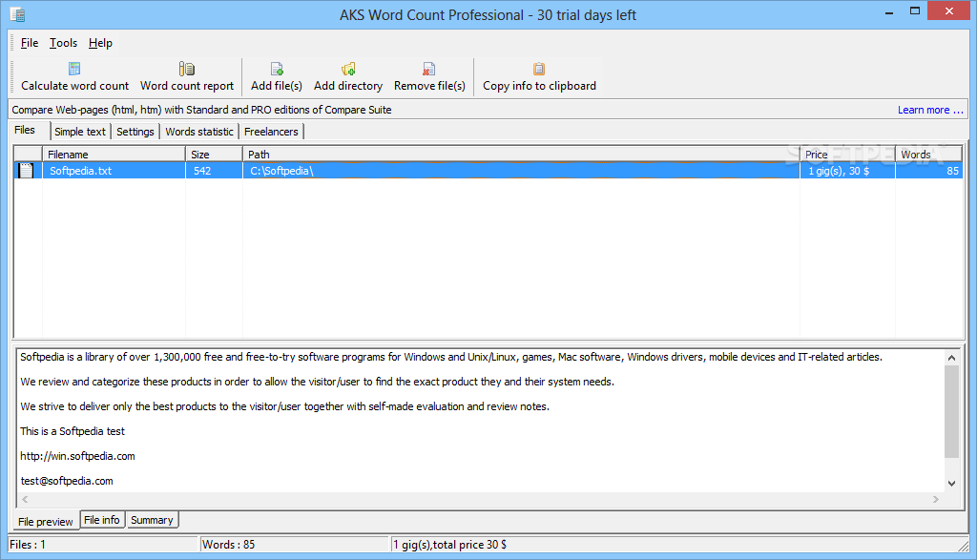Select the File info bottom tab
The image size is (977, 560).
click(101, 520)
